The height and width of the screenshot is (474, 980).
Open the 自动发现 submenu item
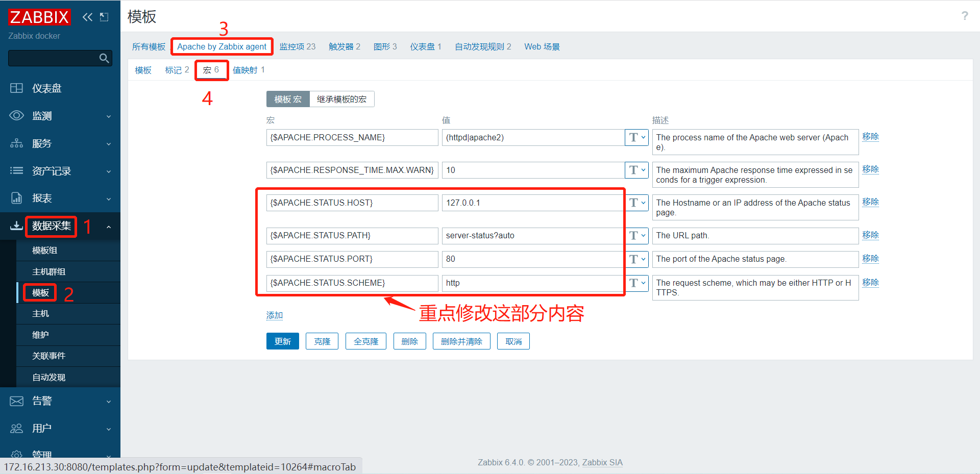48,377
